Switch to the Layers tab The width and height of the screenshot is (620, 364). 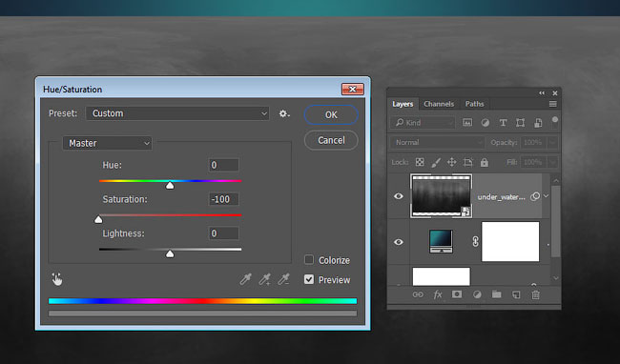point(403,104)
